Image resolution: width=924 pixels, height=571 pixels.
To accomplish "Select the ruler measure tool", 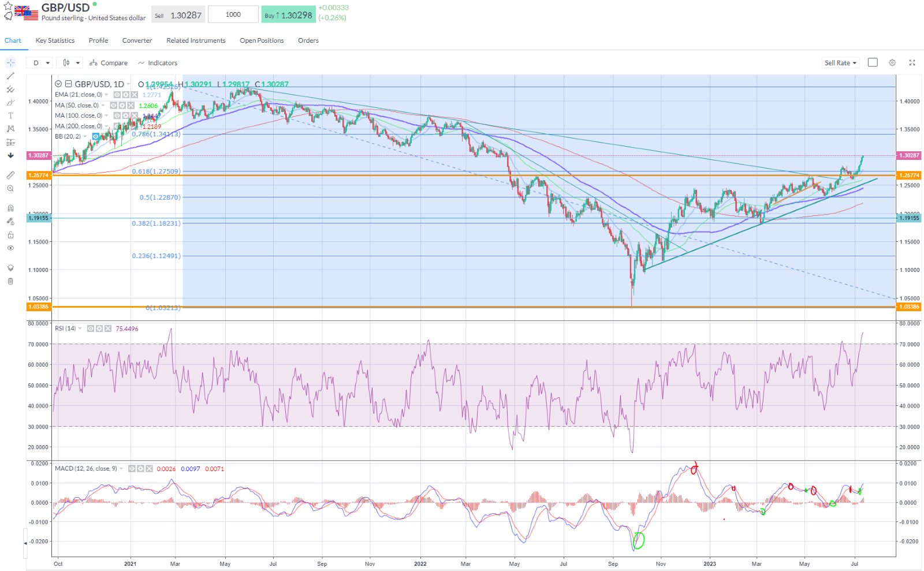I will (x=10, y=175).
